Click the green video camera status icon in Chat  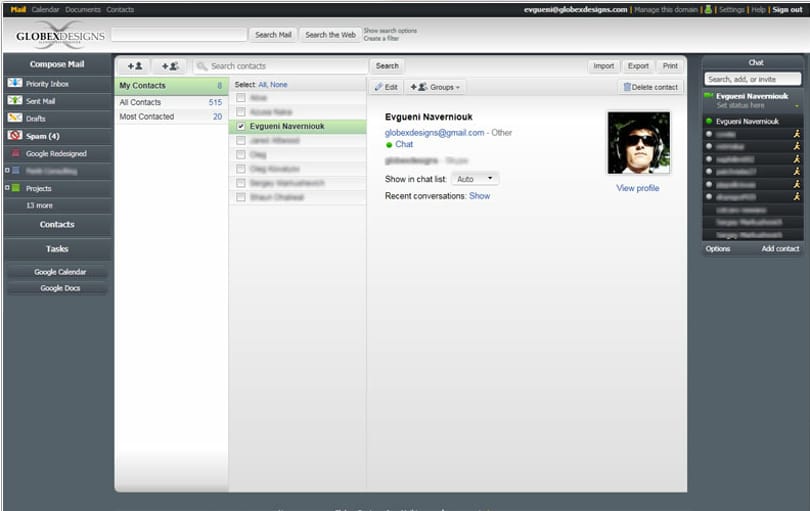708,96
